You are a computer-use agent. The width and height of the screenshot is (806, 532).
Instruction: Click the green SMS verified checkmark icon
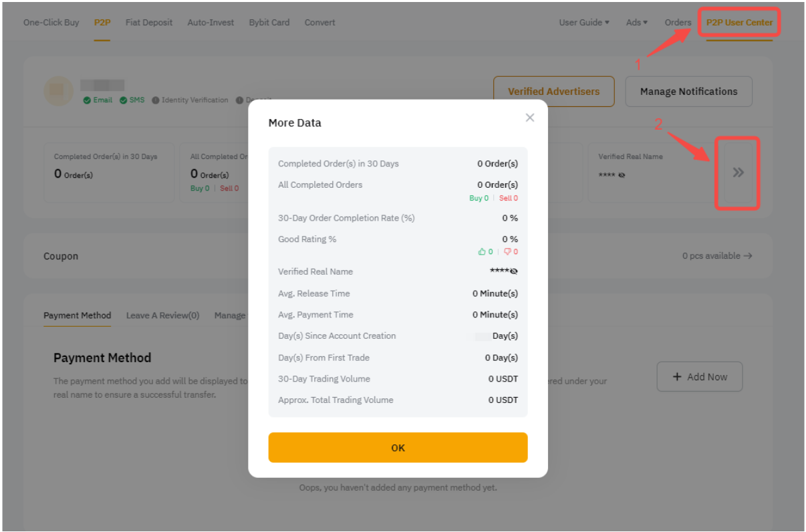pyautogui.click(x=124, y=100)
